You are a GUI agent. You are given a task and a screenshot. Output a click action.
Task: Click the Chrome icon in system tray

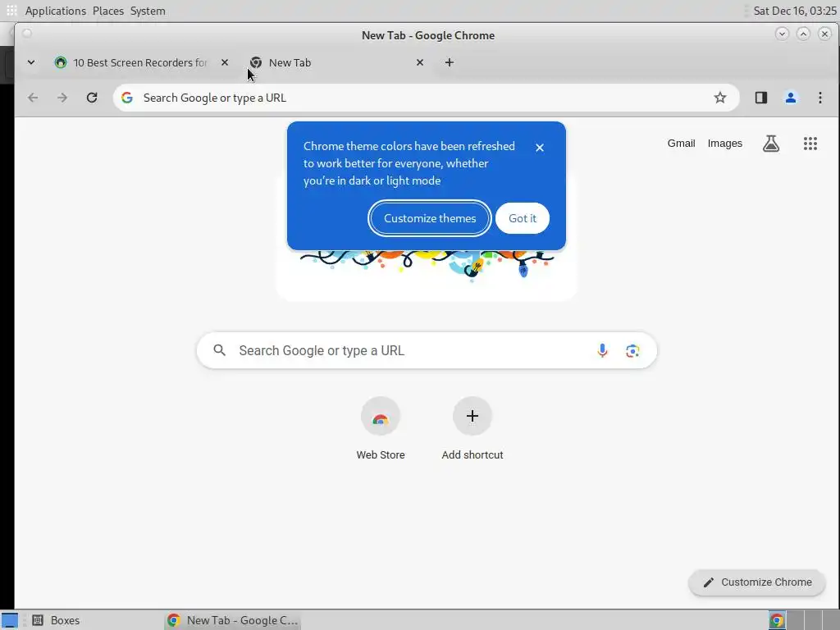click(776, 620)
